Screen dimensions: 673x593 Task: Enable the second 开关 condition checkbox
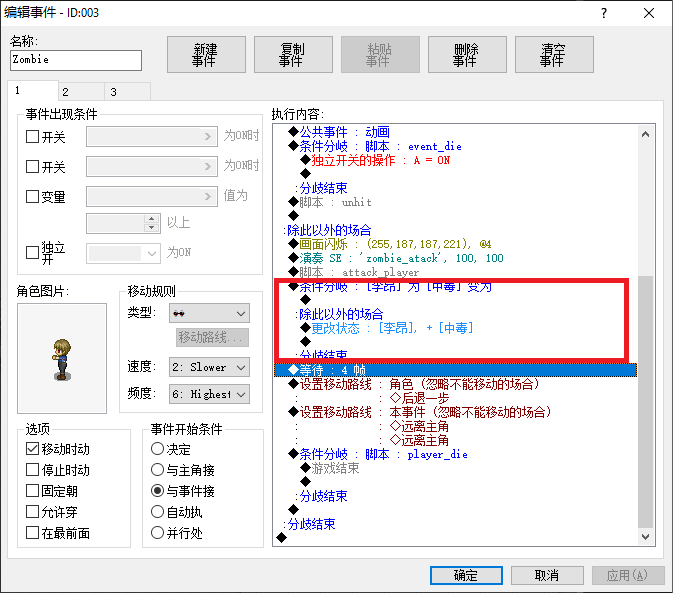[33, 166]
